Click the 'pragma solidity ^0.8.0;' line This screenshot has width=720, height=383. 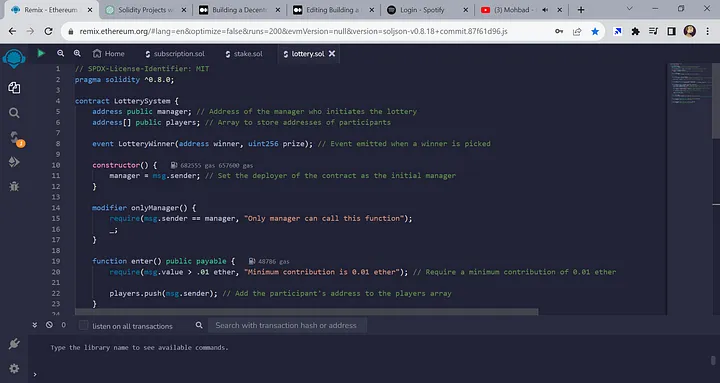[x=124, y=79]
